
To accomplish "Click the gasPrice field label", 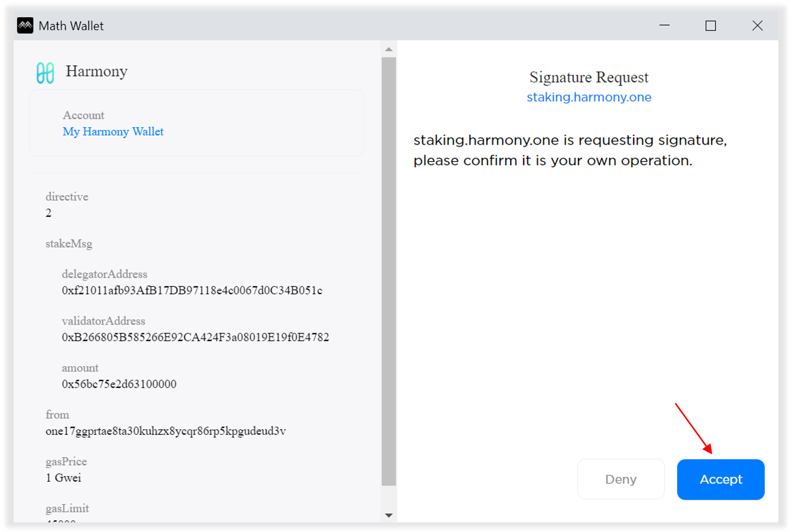I will [66, 462].
